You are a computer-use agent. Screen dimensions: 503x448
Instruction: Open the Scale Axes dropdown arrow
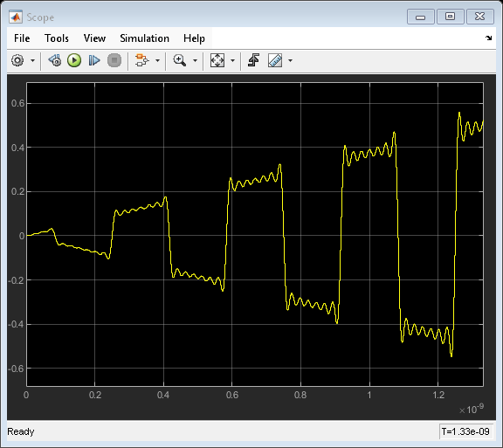pos(233,60)
